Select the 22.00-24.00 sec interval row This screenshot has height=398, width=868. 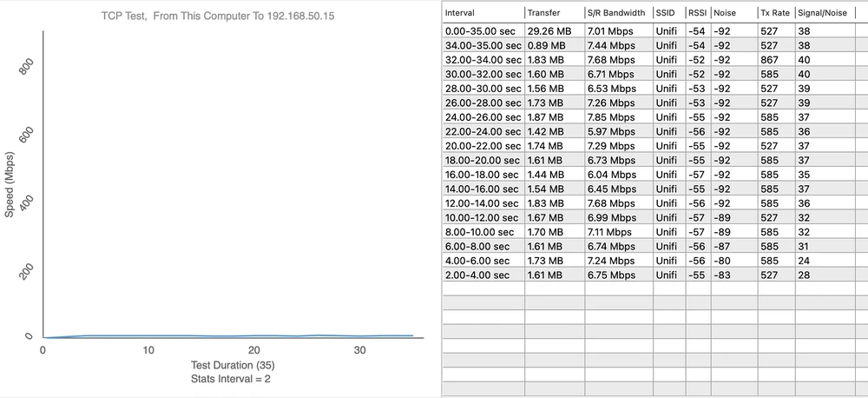pos(483,130)
